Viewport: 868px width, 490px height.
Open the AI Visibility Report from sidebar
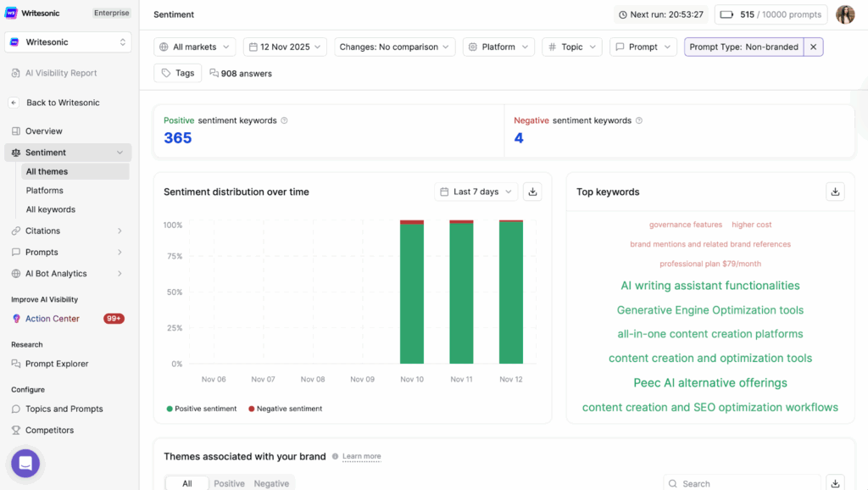(63, 73)
